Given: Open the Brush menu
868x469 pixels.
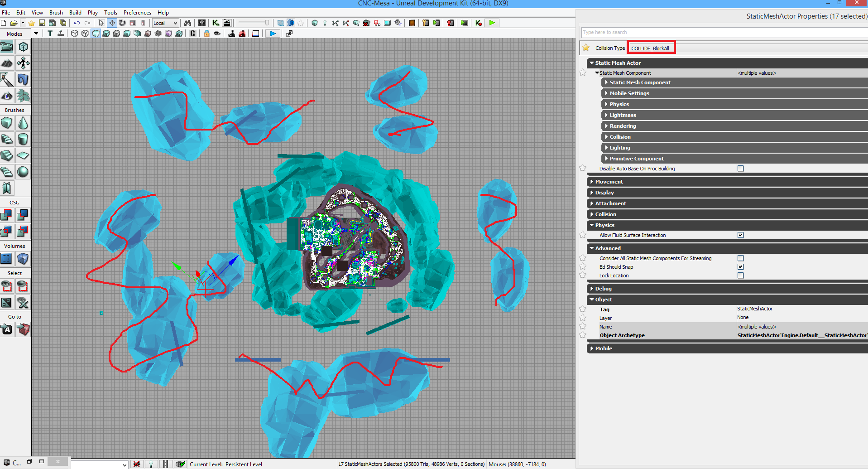Looking at the screenshot, I should (x=56, y=13).
